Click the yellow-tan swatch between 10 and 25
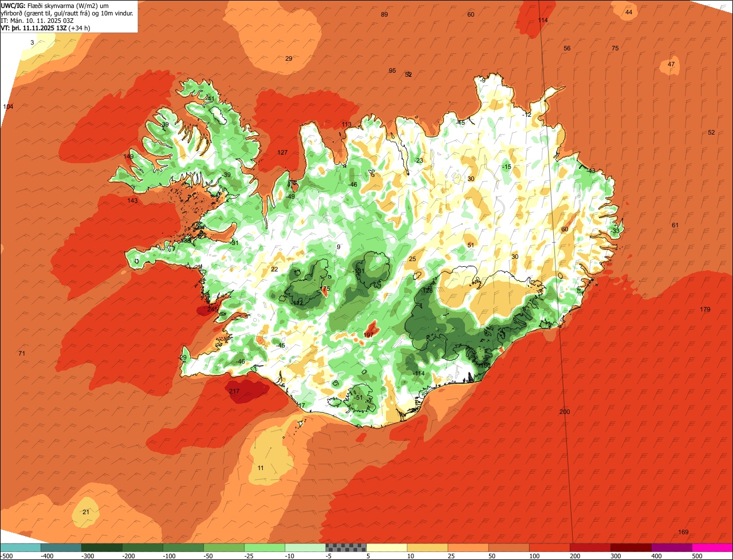The width and height of the screenshot is (733, 560). coord(427,547)
